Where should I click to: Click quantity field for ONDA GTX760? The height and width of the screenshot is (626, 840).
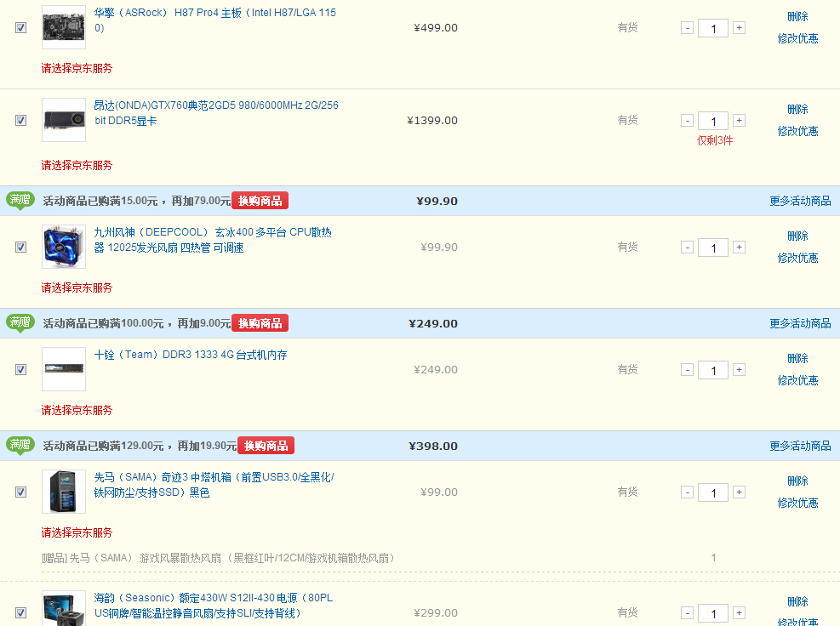tap(713, 121)
